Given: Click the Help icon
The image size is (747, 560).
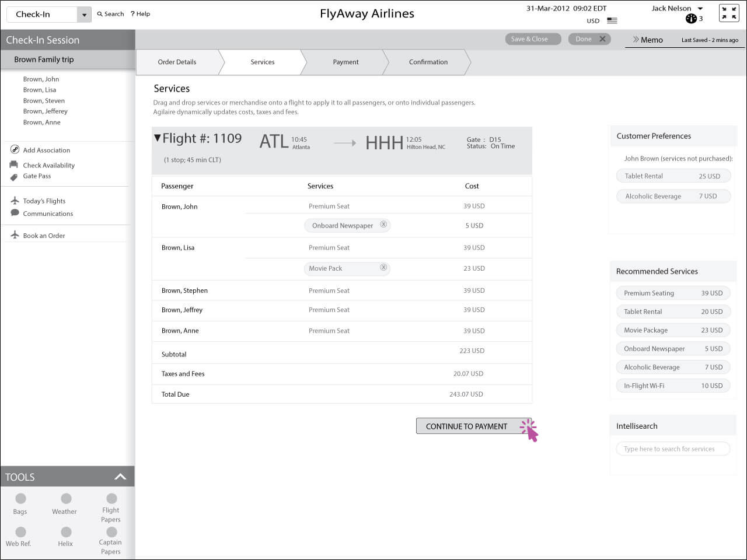Looking at the screenshot, I should (139, 13).
